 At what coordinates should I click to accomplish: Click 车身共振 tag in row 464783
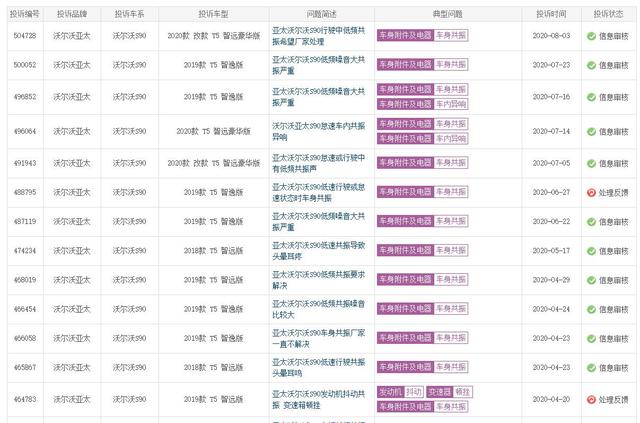click(x=451, y=407)
